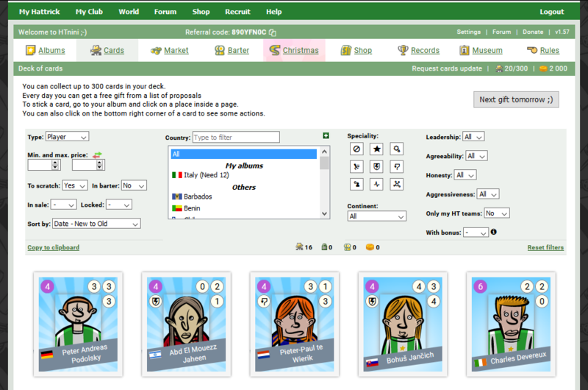588x390 pixels.
Task: Click the maximum price stepper field
Action: [x=88, y=165]
